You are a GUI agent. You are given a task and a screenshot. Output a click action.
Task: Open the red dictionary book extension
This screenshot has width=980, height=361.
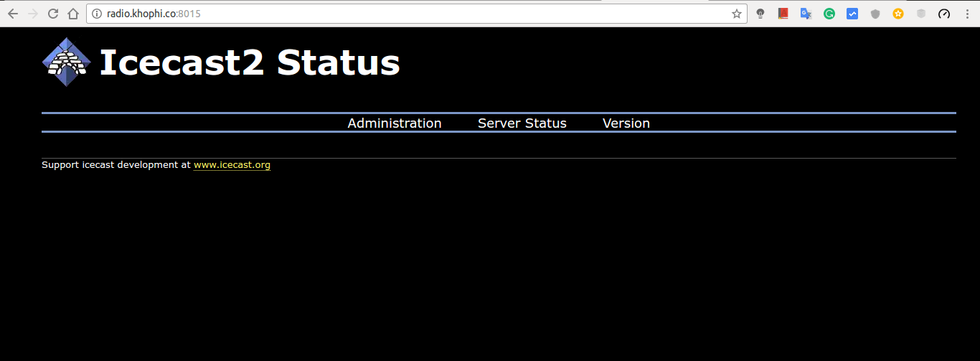click(783, 14)
